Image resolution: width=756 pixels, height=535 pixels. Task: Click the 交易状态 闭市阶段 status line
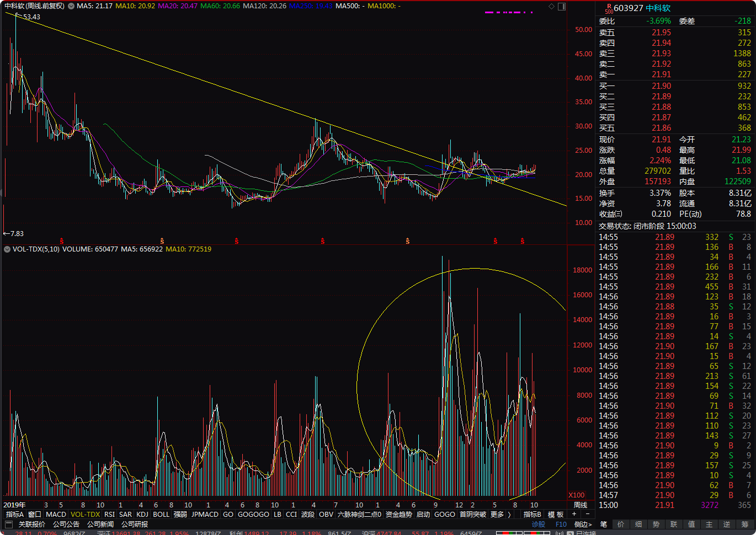[x=647, y=226]
